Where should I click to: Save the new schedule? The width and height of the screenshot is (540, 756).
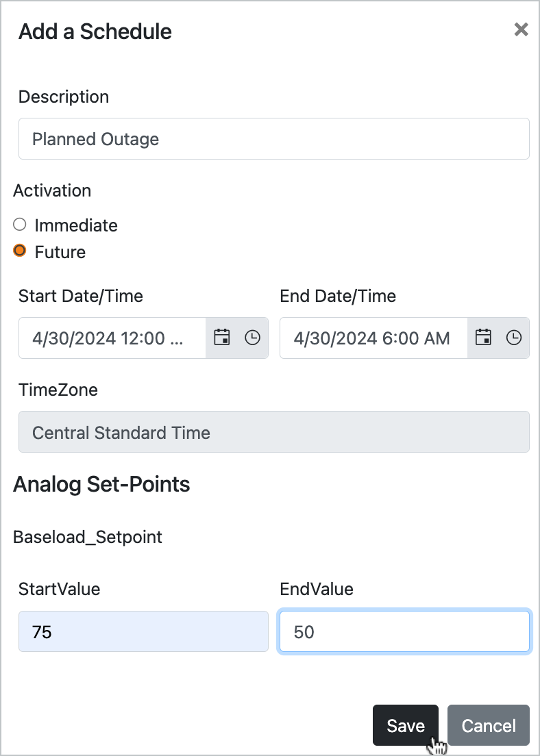[405, 725]
